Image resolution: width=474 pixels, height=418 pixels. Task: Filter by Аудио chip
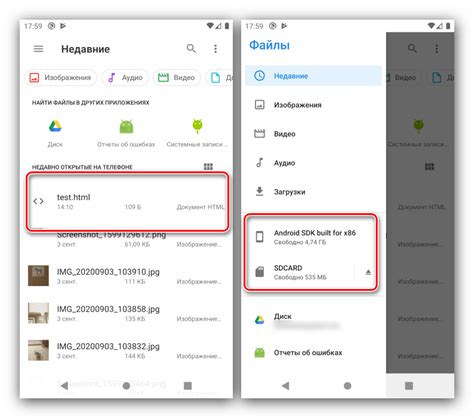[125, 78]
